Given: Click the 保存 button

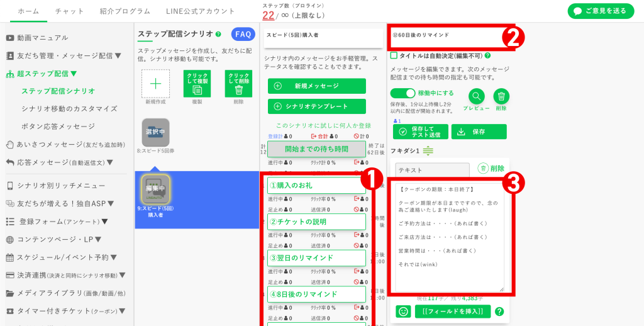Looking at the screenshot, I should 479,132.
